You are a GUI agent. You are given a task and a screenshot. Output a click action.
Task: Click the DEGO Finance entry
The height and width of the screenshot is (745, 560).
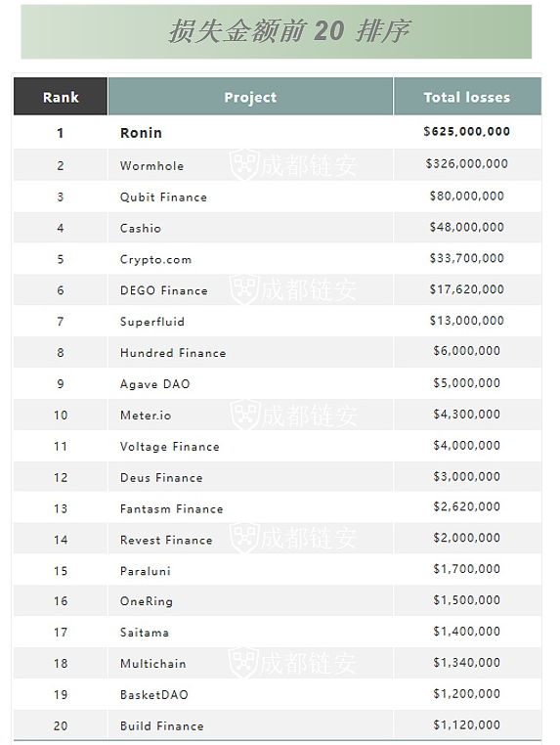[x=164, y=290]
